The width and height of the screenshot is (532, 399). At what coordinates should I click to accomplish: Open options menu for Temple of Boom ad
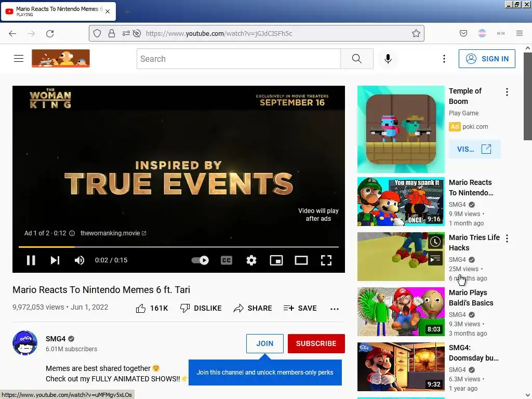[507, 92]
